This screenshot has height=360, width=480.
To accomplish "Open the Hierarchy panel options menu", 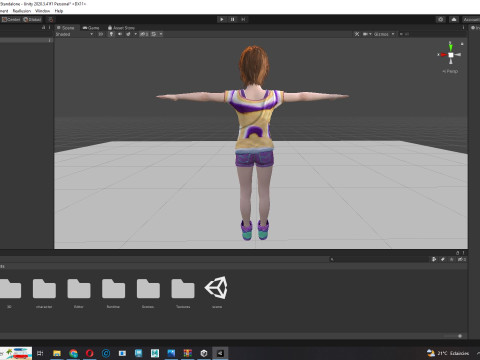I will coord(50,27).
